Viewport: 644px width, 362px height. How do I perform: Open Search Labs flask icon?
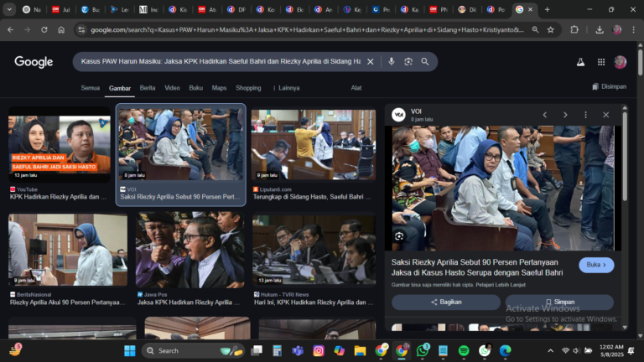(580, 62)
